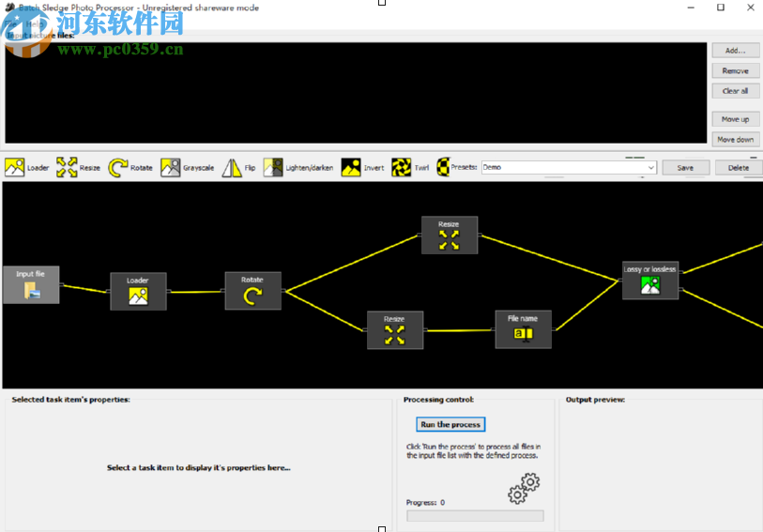Click the Move up button

(735, 119)
